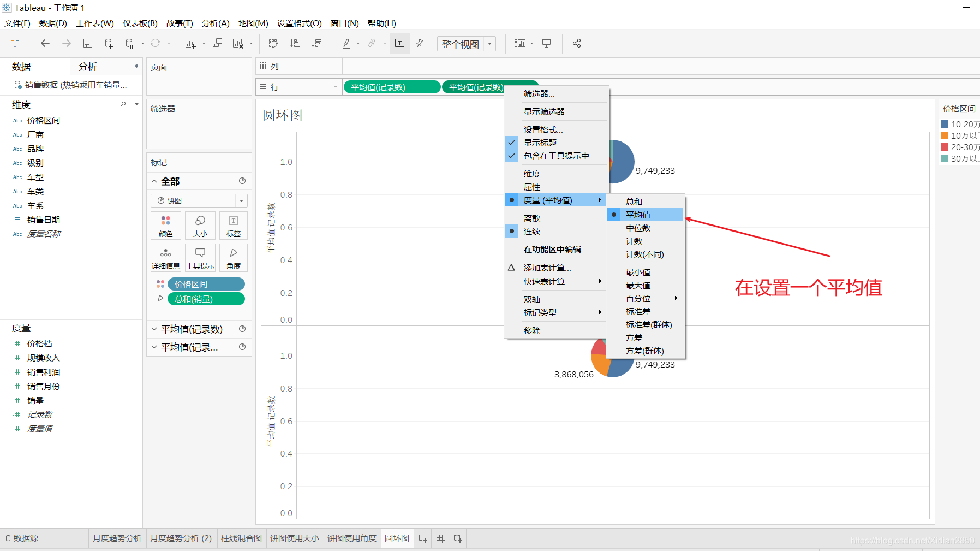Click the presentation mode icon
Screen dimensions: 980x551
coord(546,43)
